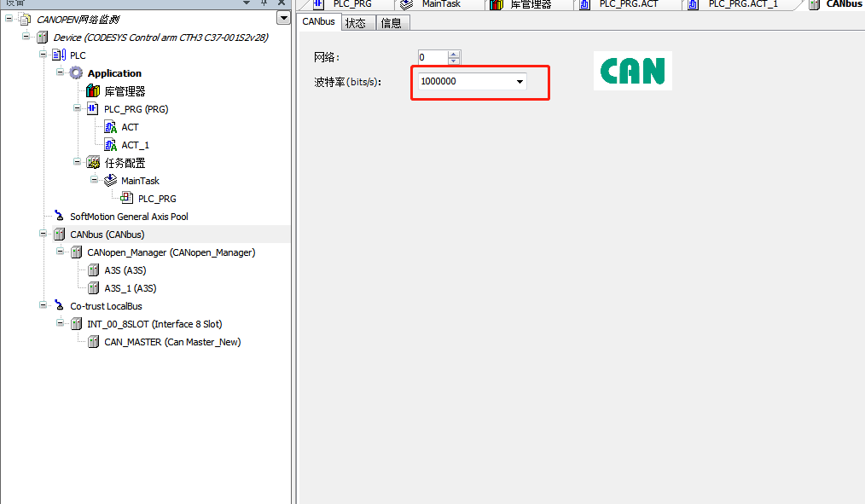This screenshot has height=504, width=865.
Task: Collapse the CANOPEN project root node
Action: [9, 18]
